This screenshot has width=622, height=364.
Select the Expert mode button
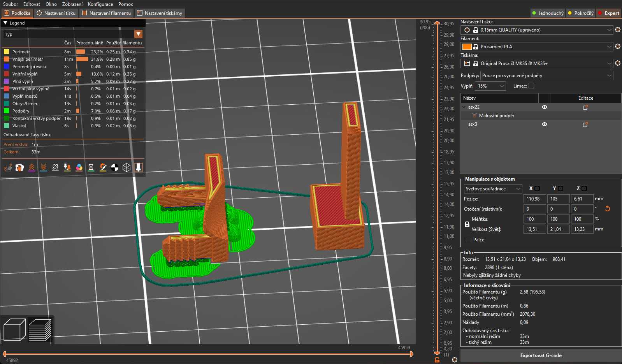point(608,13)
